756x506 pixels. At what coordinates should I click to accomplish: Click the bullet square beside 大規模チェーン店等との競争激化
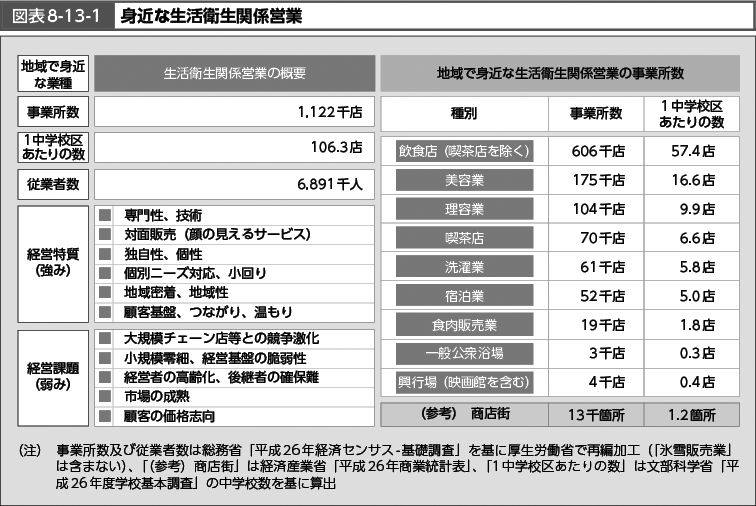point(104,339)
